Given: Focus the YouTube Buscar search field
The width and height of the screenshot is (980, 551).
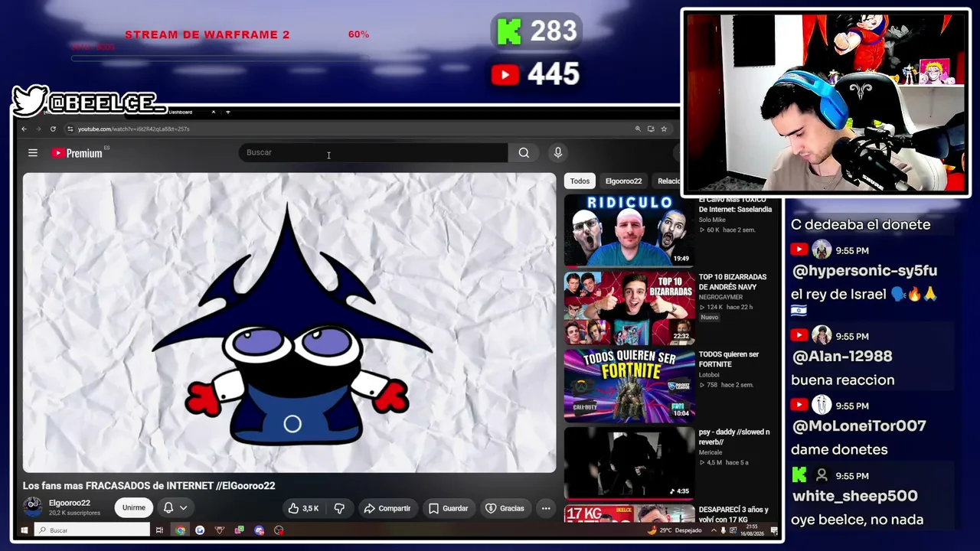Looking at the screenshot, I should [373, 153].
